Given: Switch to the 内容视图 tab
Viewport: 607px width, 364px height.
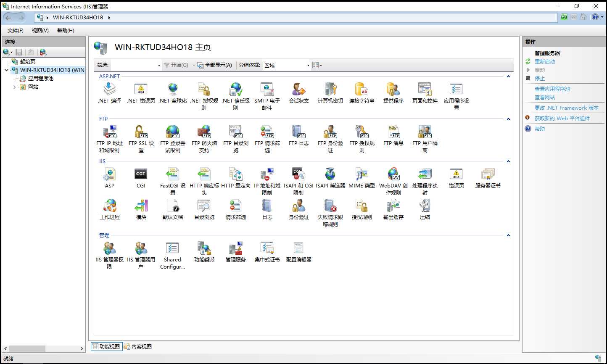Looking at the screenshot, I should coord(138,347).
